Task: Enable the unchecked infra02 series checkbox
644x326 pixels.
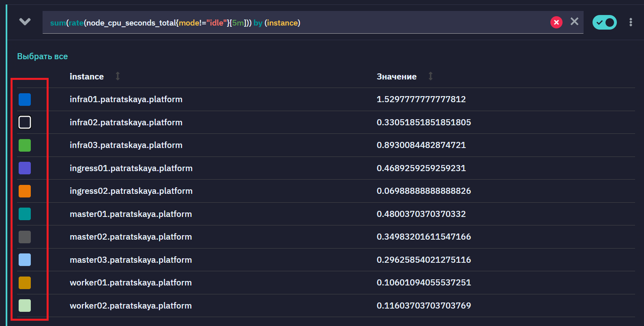Action: coord(25,122)
